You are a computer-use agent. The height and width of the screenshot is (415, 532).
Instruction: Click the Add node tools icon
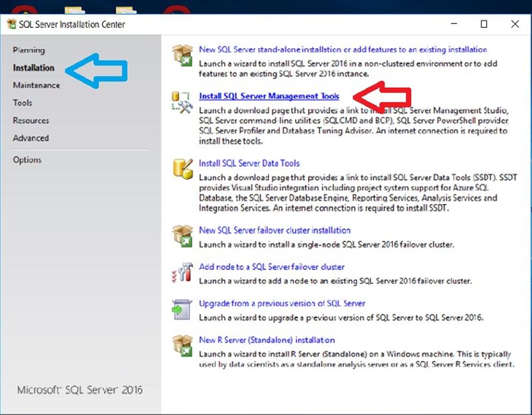click(182, 273)
